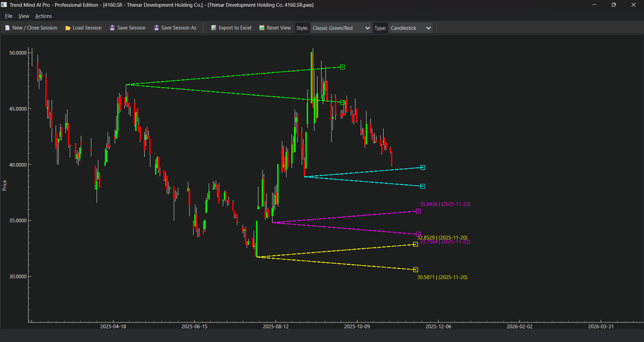
Task: Click the vertical Price axis title
Action: pyautogui.click(x=5, y=185)
